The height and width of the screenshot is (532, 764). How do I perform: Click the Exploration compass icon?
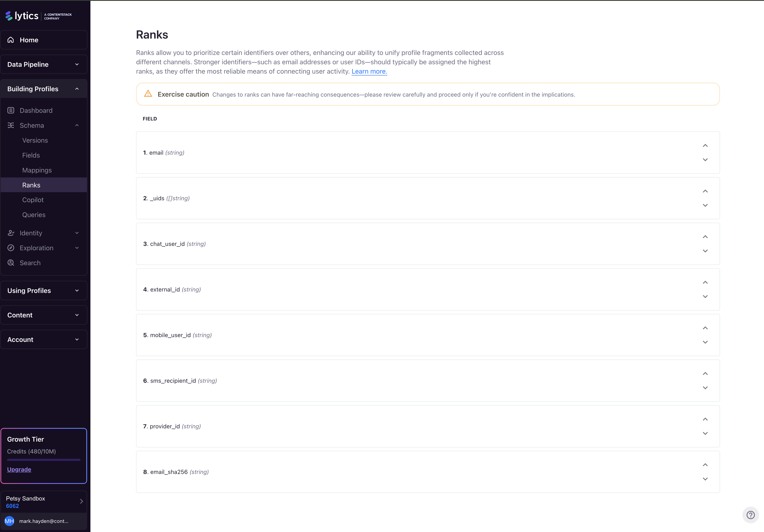[x=11, y=248]
